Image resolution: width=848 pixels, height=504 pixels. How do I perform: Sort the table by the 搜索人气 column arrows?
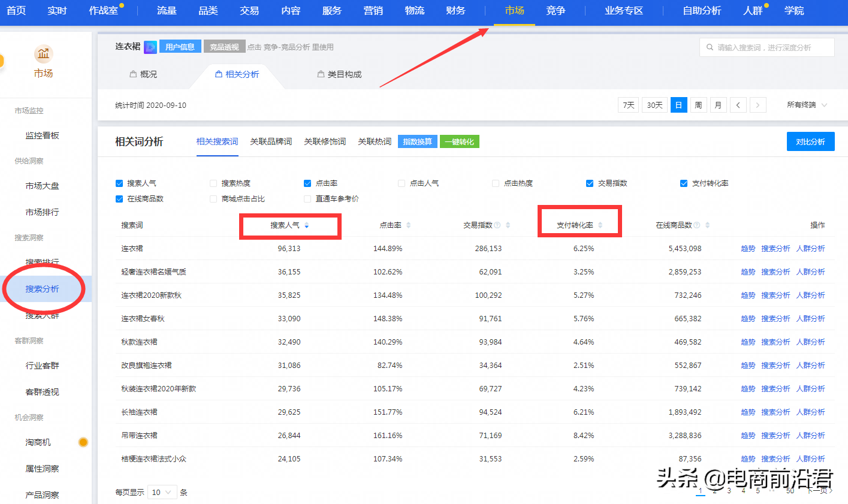point(307,225)
